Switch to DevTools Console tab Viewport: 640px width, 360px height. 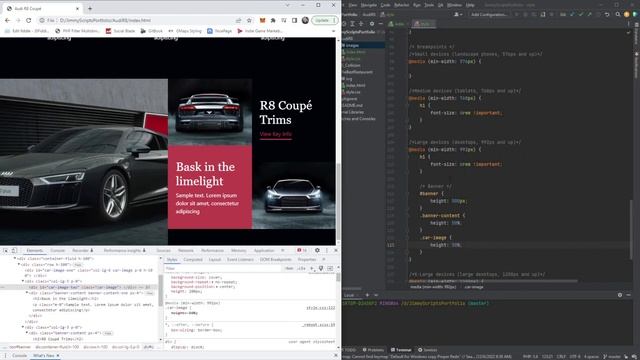click(x=58, y=250)
